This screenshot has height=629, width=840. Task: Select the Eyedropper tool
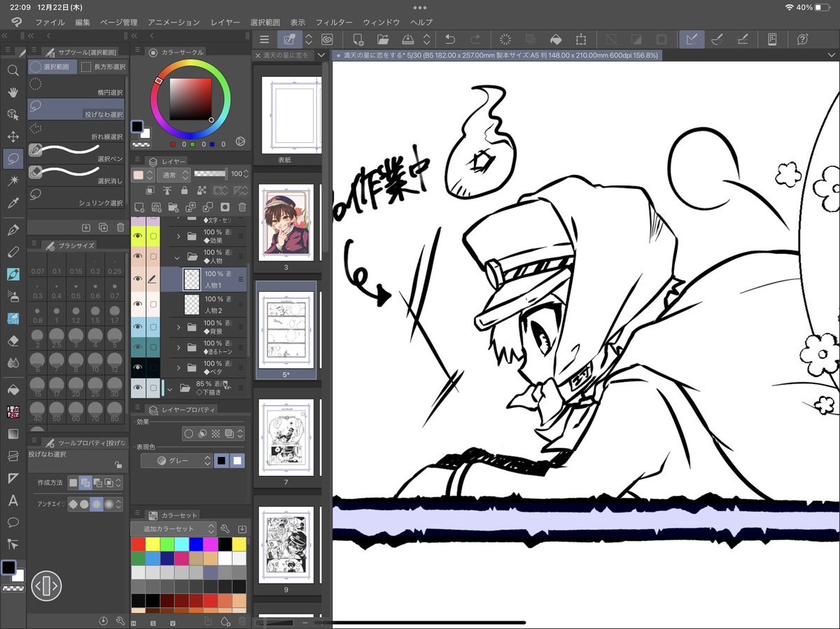tap(13, 203)
